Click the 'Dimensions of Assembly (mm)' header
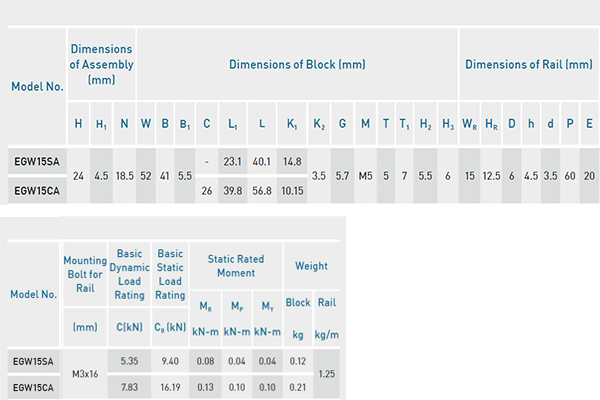Screen dimensions: 600x400 [x=102, y=65]
